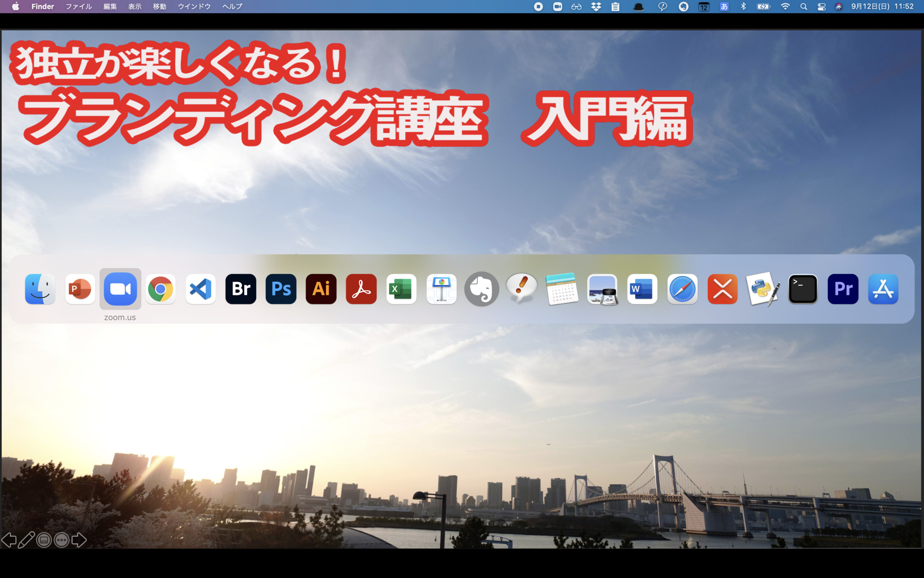Screen dimensions: 924x578
Task: Switch to Google Chrome in the app switcher
Action: click(160, 289)
